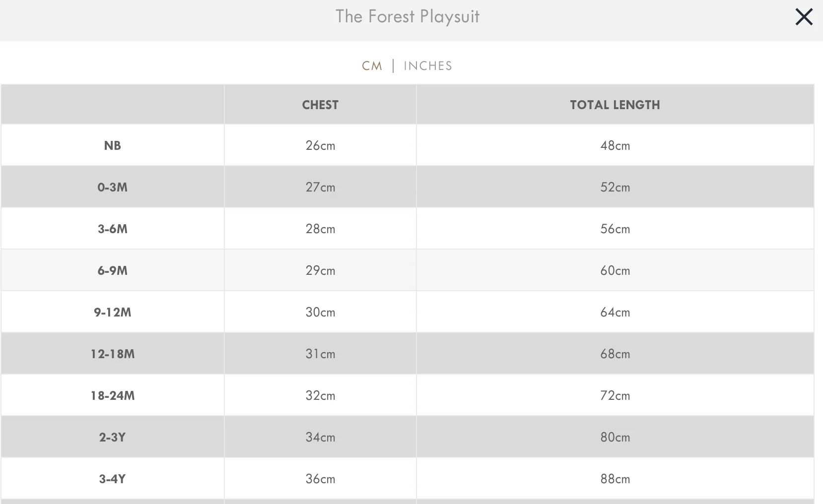Image resolution: width=823 pixels, height=504 pixels.
Task: Close the Forest Playsuit size chart
Action: [804, 17]
